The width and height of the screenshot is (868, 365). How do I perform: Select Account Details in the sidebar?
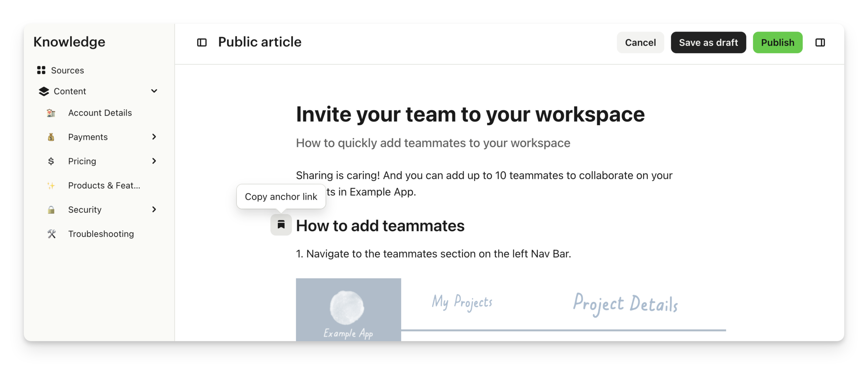pyautogui.click(x=100, y=113)
